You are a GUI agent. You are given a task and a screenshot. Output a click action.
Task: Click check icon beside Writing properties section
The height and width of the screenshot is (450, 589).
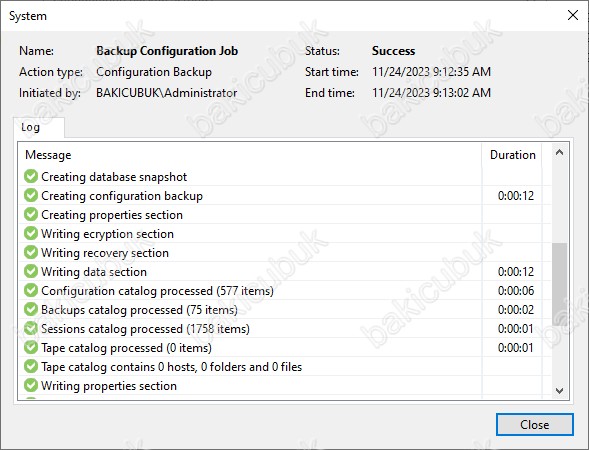(31, 385)
